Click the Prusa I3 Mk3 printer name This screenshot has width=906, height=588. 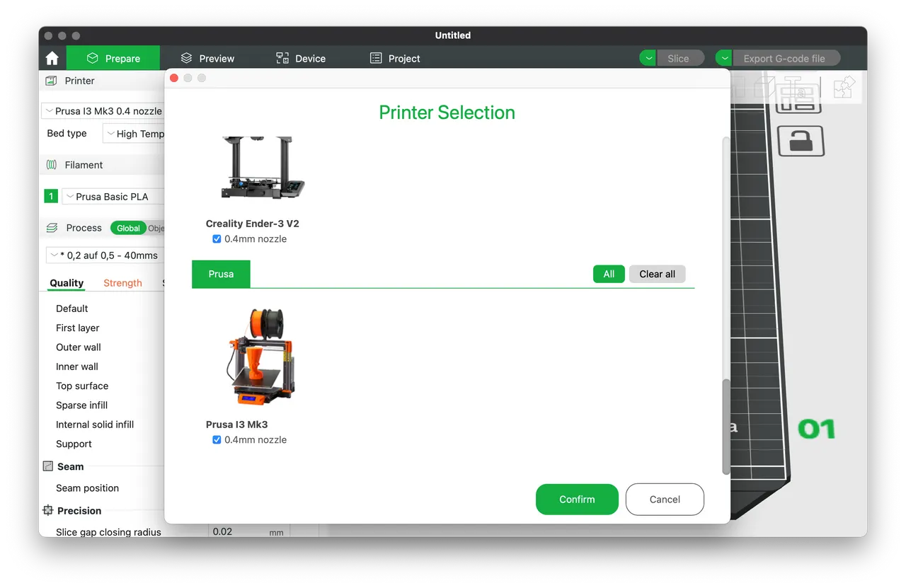click(237, 425)
